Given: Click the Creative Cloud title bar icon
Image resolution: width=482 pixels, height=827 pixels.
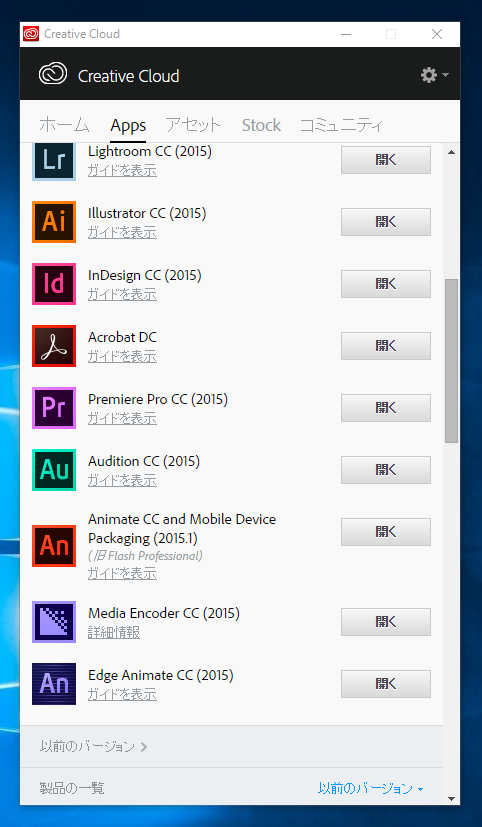Looking at the screenshot, I should 31,34.
